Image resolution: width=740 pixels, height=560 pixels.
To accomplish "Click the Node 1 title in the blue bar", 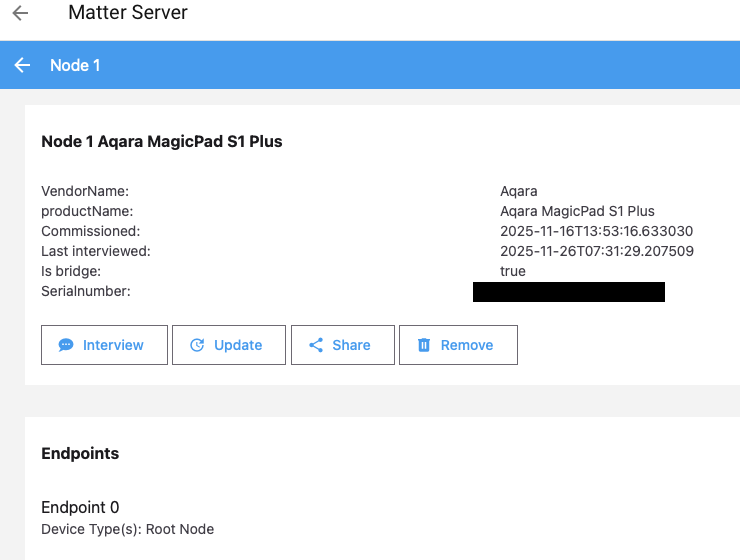I will (75, 65).
